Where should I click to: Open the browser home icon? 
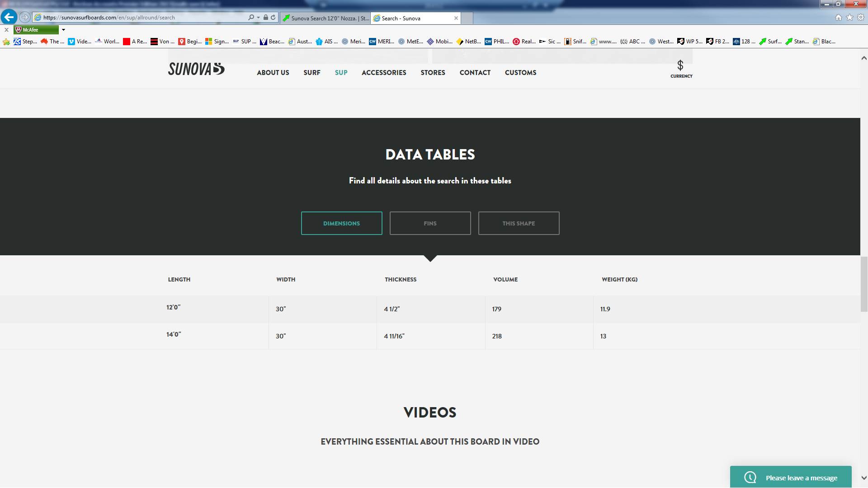pyautogui.click(x=839, y=18)
